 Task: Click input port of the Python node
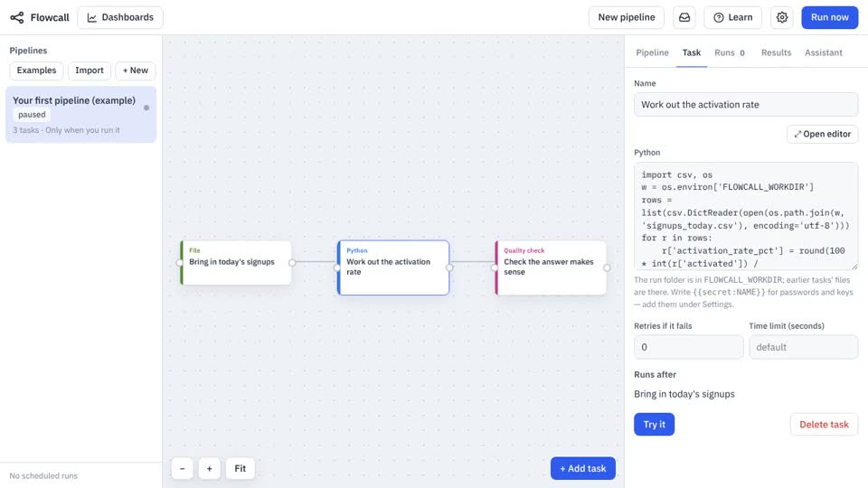coord(336,267)
